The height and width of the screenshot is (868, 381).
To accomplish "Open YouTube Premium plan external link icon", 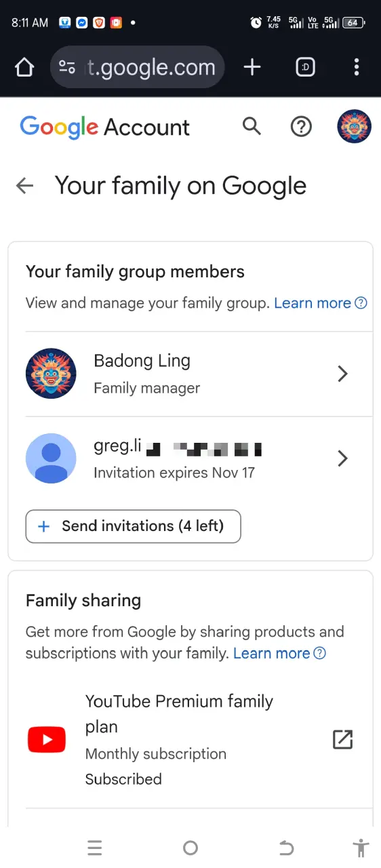I will point(343,739).
